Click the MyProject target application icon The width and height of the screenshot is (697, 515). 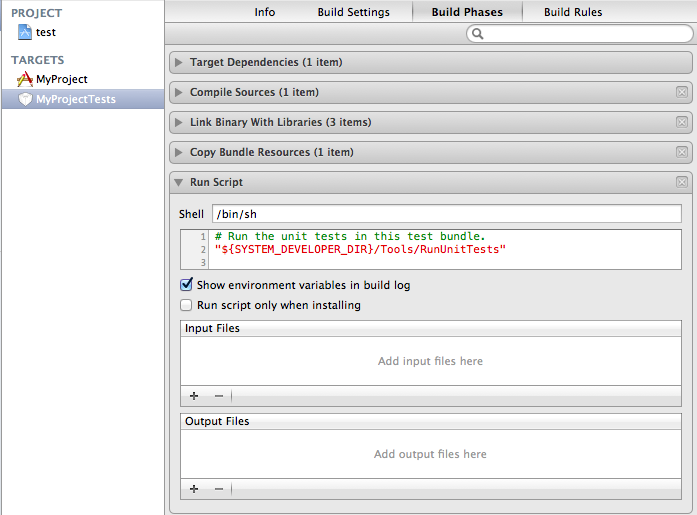tap(25, 79)
